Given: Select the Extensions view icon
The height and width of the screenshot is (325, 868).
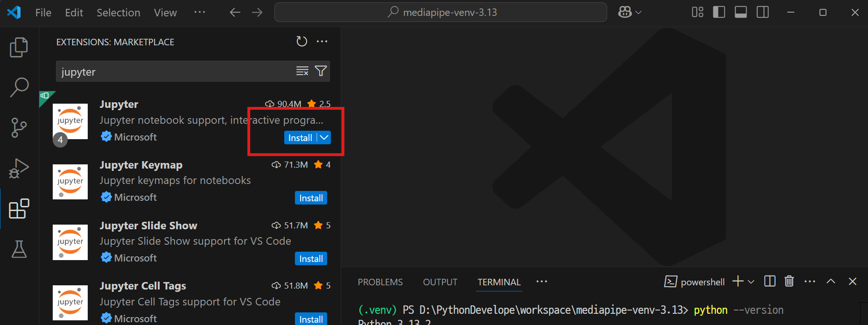Looking at the screenshot, I should coord(19,209).
